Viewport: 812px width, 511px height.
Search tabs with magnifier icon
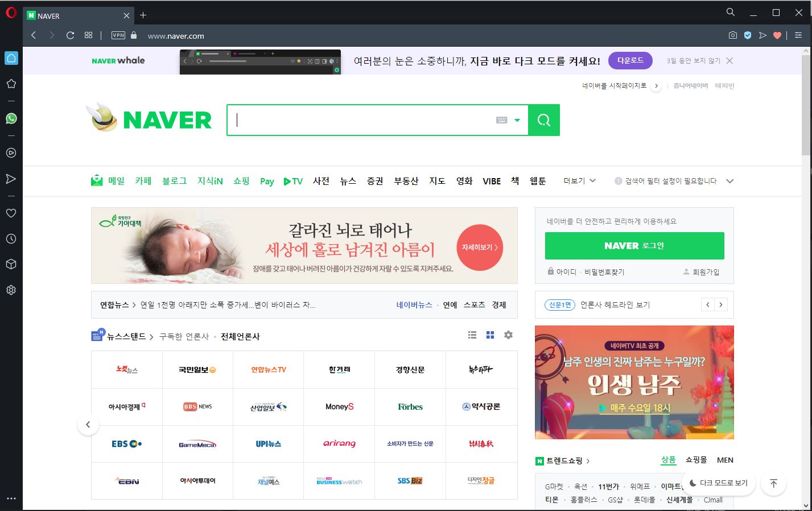coord(731,12)
